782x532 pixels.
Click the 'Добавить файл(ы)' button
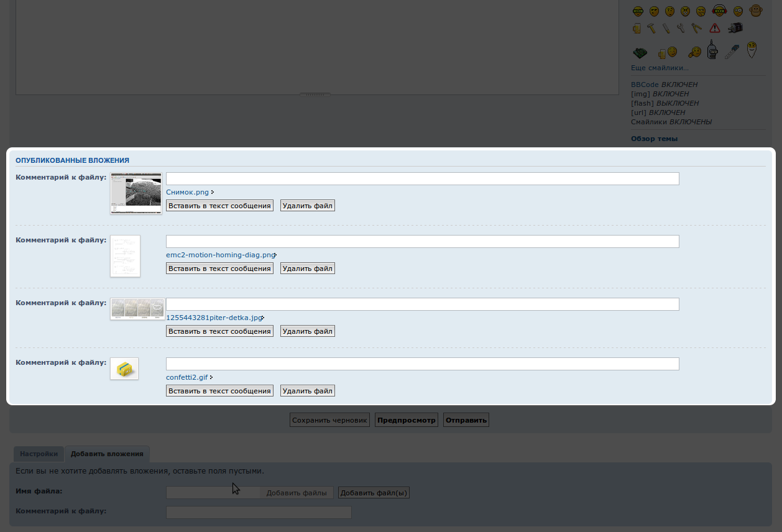pos(374,493)
